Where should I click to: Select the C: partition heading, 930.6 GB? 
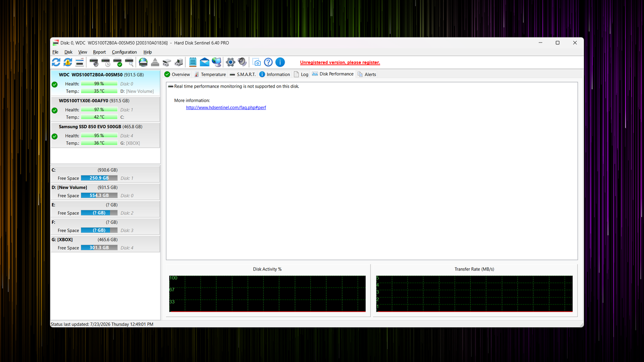pos(85,170)
